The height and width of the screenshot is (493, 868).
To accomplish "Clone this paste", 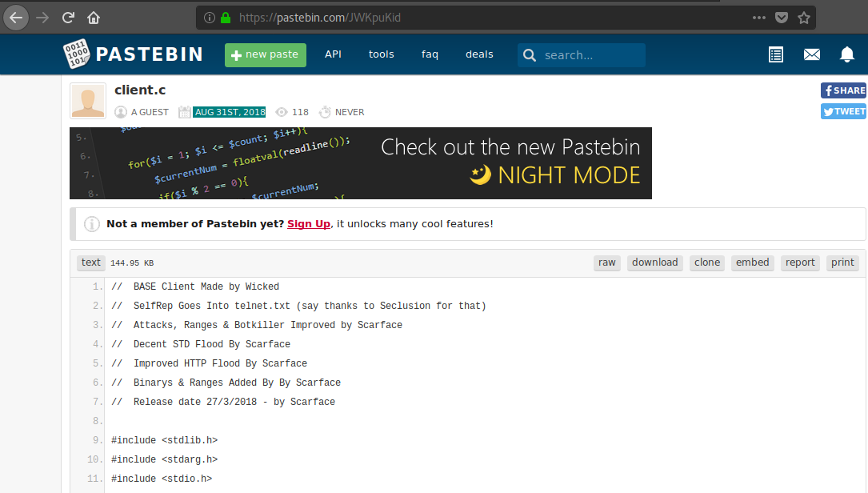I will (x=707, y=263).
